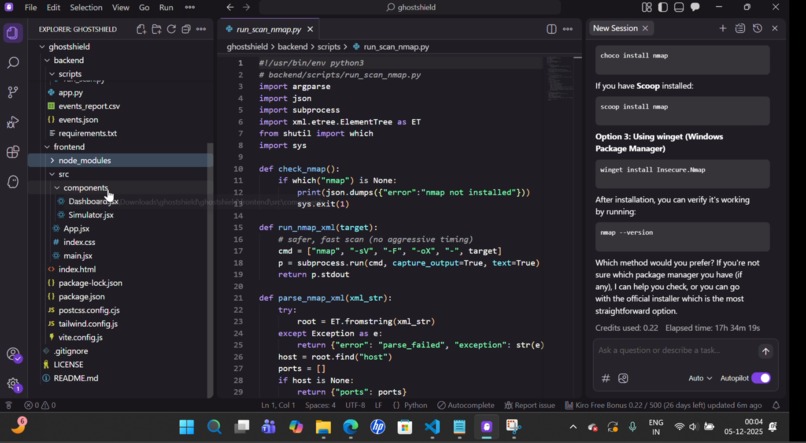Open the Edit menu
Image resolution: width=806 pixels, height=443 pixels.
coord(53,7)
